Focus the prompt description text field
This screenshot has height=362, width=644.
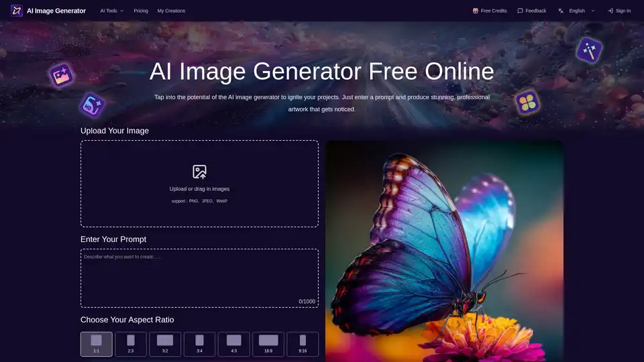pos(200,278)
